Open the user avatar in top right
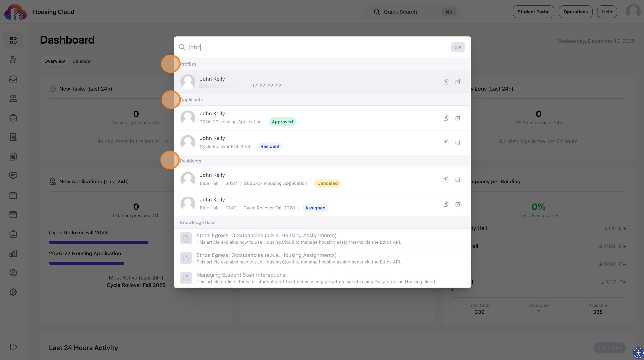This screenshot has height=360, width=644. 633,11
